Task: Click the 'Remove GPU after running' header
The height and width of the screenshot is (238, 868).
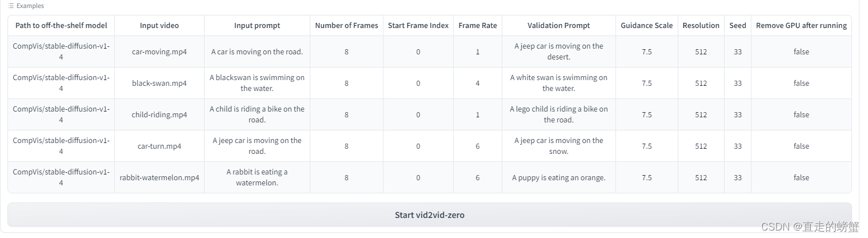Action: 801,26
